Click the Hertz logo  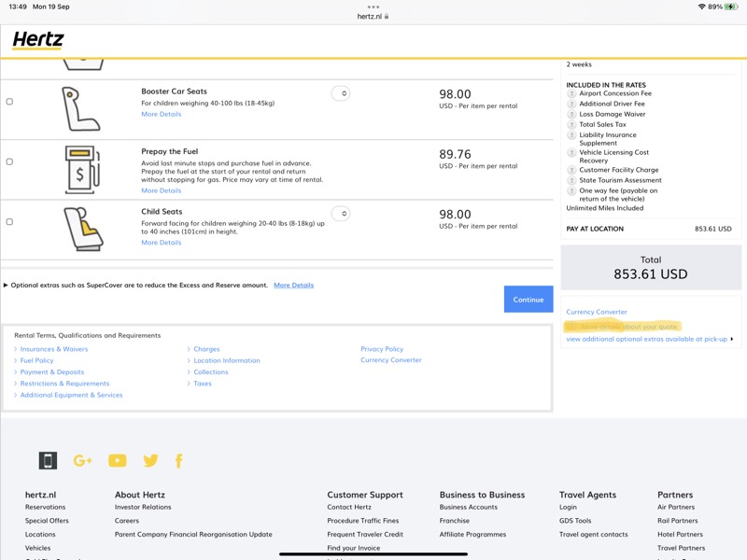[38, 40]
